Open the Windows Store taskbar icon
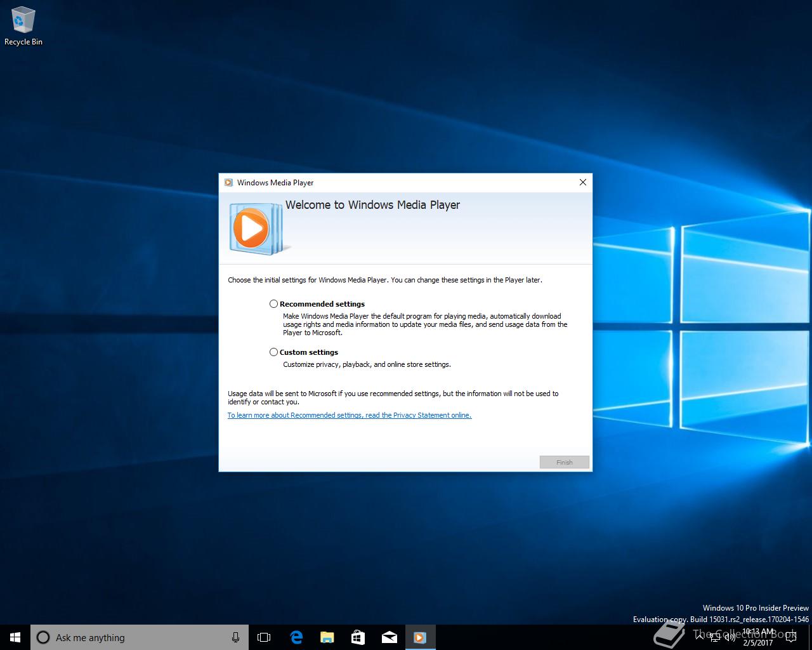This screenshot has width=812, height=650. point(358,637)
